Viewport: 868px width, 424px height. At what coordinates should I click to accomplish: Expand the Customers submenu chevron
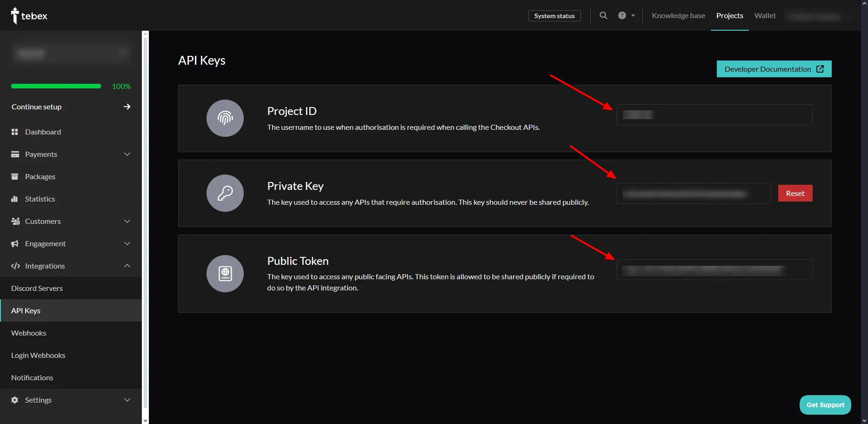tap(127, 222)
